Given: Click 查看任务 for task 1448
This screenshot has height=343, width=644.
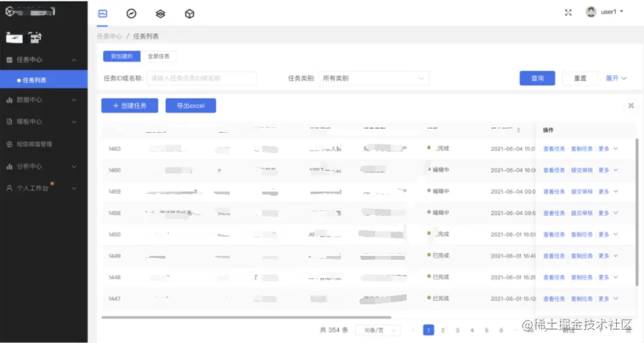Looking at the screenshot, I should point(554,277).
